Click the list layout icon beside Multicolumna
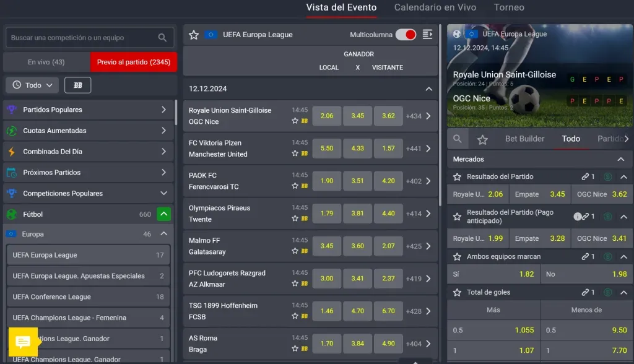The image size is (634, 364). pyautogui.click(x=427, y=35)
